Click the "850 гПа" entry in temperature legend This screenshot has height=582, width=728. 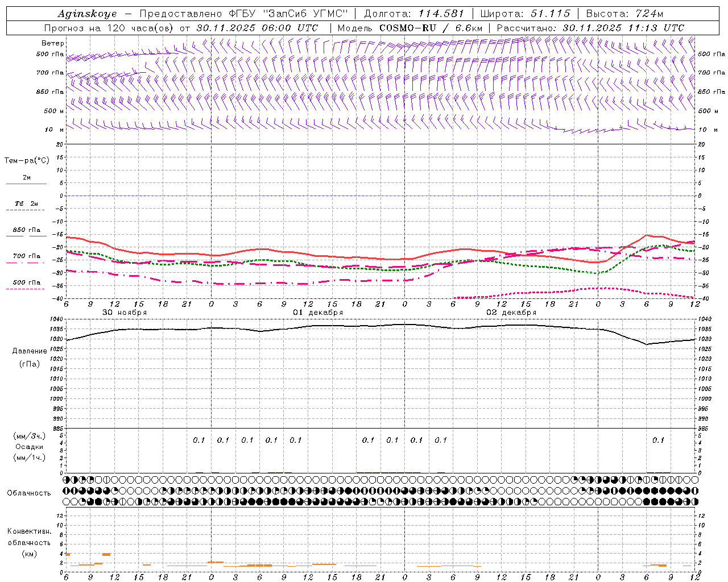click(26, 230)
